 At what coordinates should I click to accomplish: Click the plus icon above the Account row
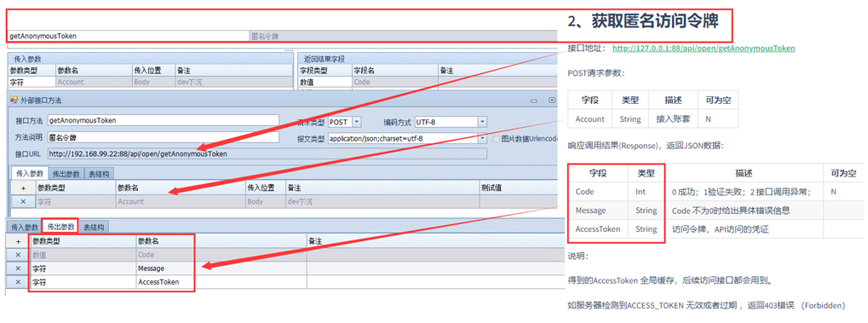(23, 188)
